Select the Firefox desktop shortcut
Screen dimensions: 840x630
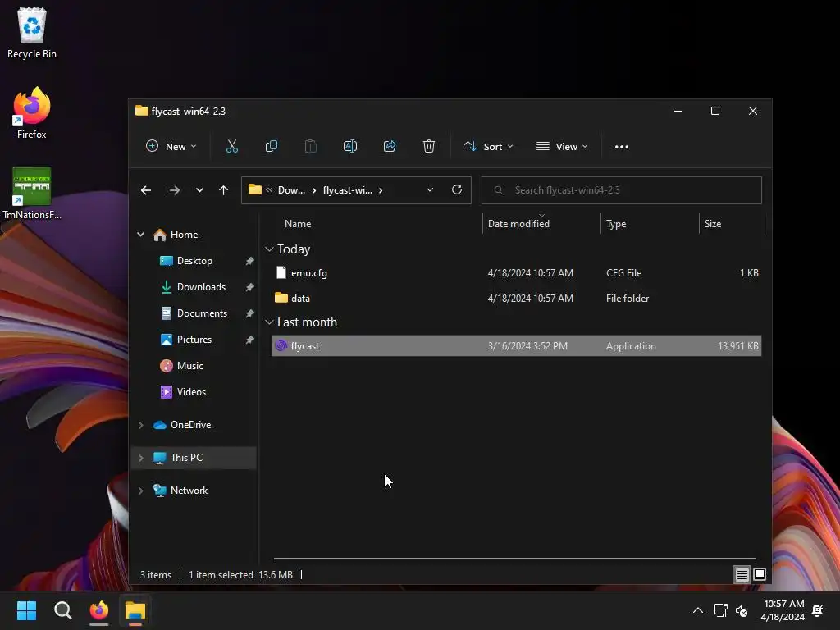tap(32, 113)
